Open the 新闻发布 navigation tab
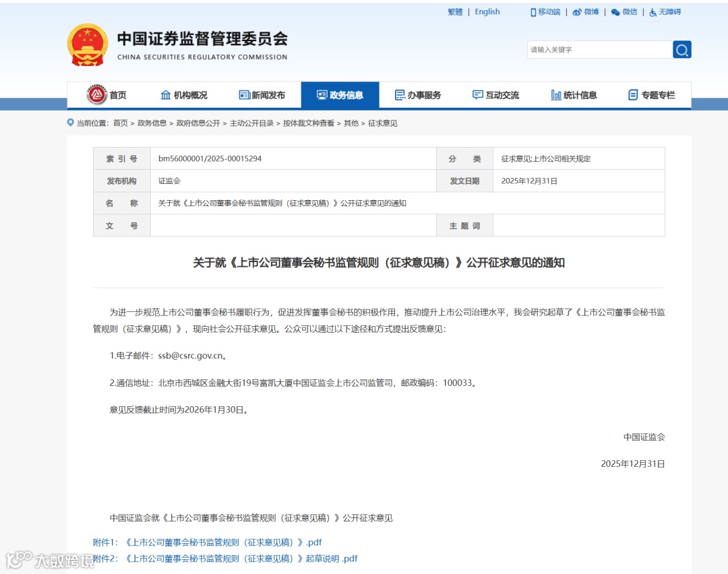The height and width of the screenshot is (574, 728). [262, 95]
